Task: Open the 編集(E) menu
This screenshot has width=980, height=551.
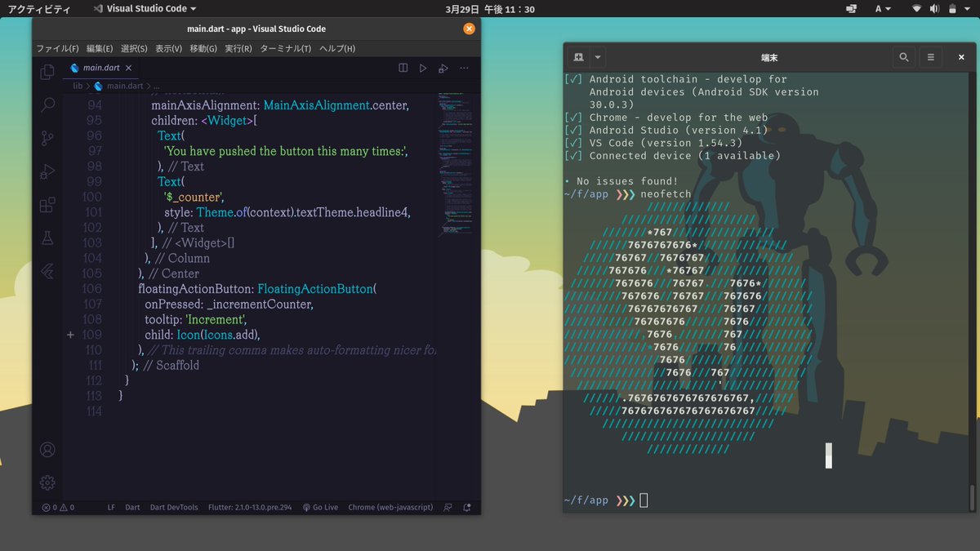Action: click(100, 48)
